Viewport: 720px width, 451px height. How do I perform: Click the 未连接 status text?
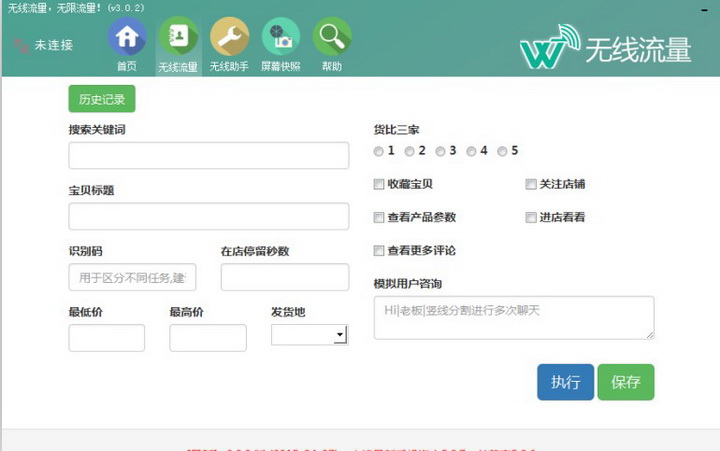pos(54,45)
